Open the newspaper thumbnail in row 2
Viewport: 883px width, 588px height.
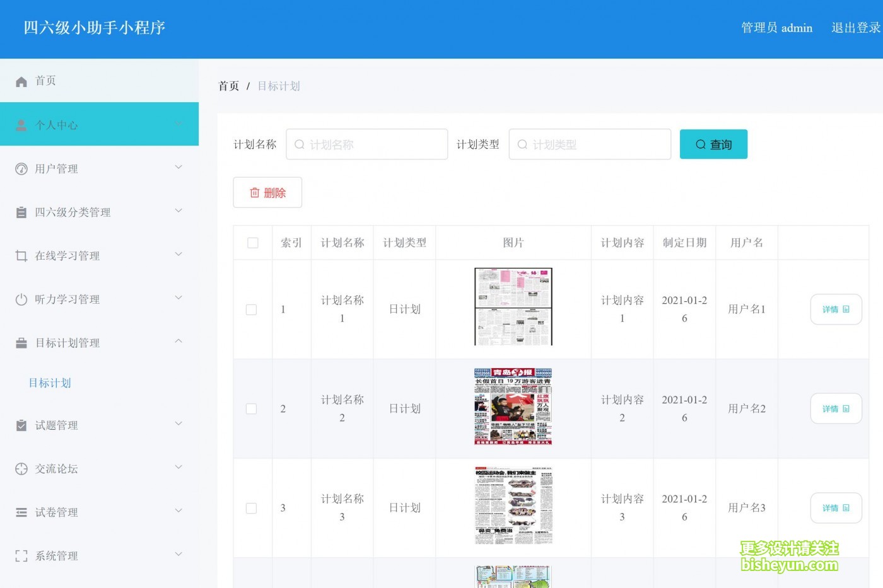pos(513,406)
